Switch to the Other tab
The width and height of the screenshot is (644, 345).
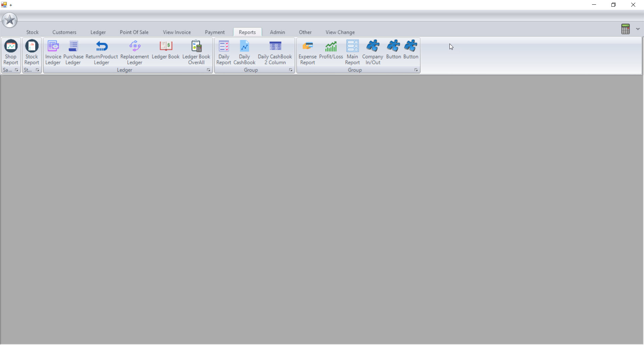pos(305,32)
